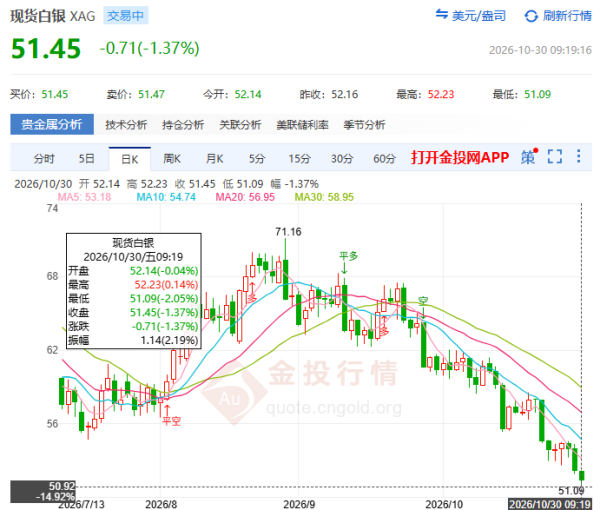Viewport: 600px width, 510px height.
Task: Click the 最高 52.23 value
Action: pyautogui.click(x=441, y=95)
